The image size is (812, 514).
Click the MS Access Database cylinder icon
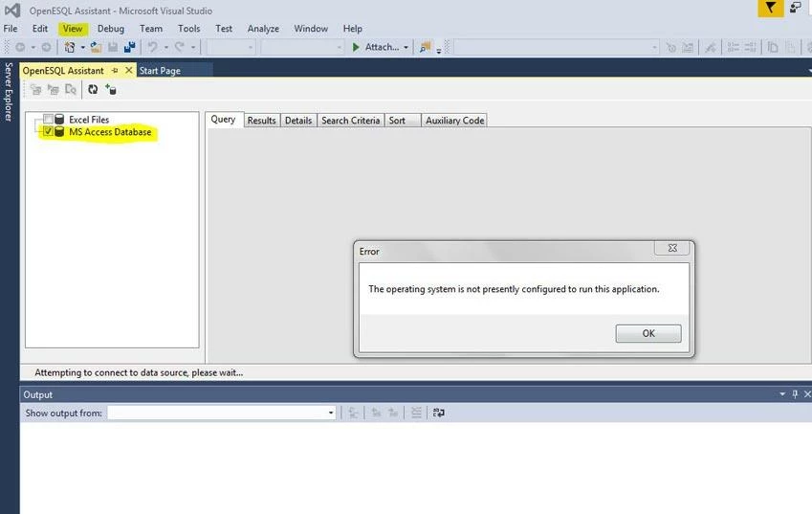coord(59,131)
